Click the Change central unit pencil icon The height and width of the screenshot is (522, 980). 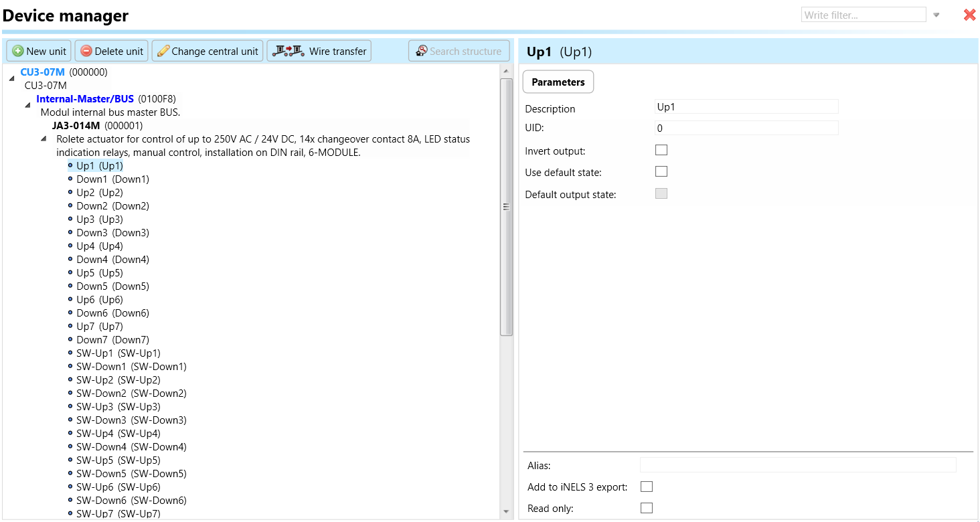[163, 52]
